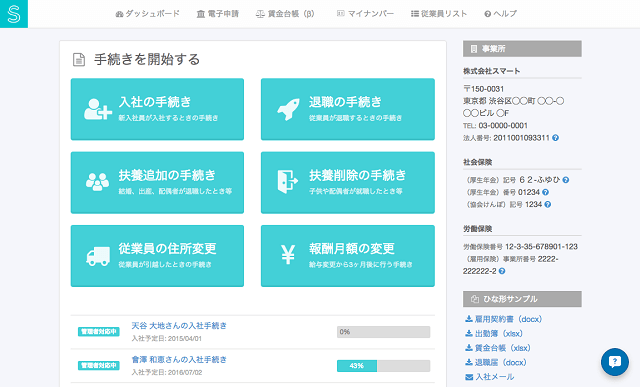Viewport: 640px width, 387px height.
Task: Click the 労働保険番号 12-3-35-678901-123 text
Action: [x=520, y=247]
